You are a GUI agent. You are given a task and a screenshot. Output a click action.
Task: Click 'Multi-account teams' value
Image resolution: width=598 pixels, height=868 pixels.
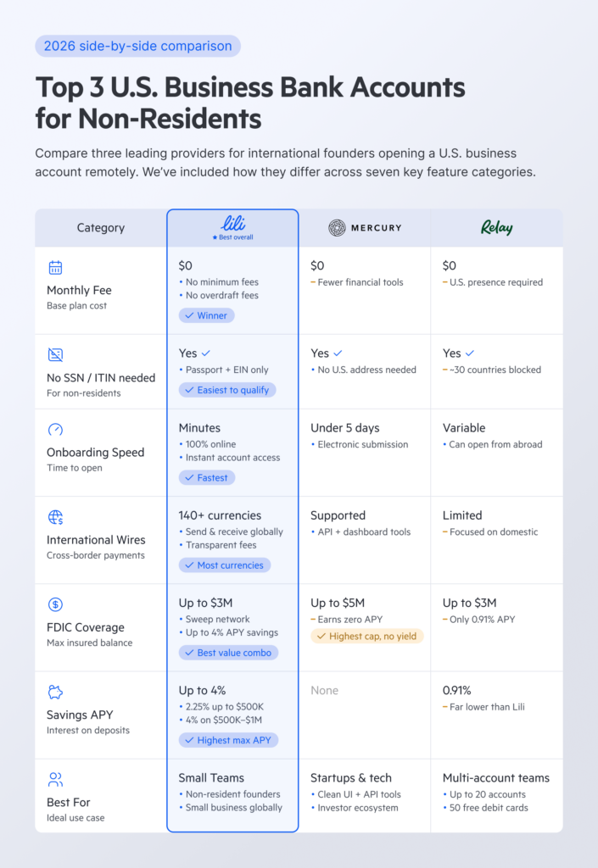(496, 778)
